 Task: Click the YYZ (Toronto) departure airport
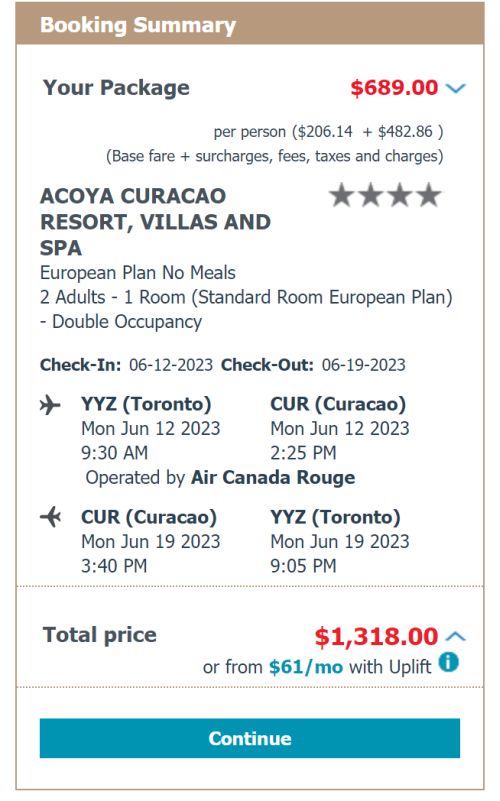point(146,404)
